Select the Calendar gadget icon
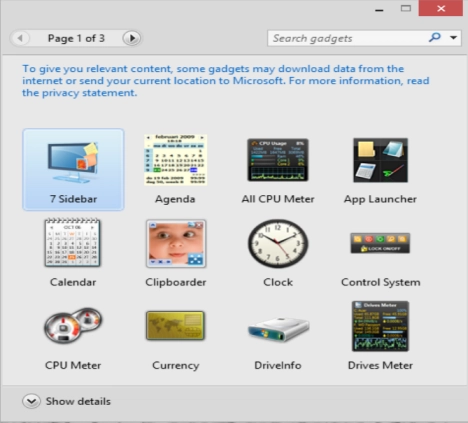Viewport: 468px width, 423px height. 73,242
